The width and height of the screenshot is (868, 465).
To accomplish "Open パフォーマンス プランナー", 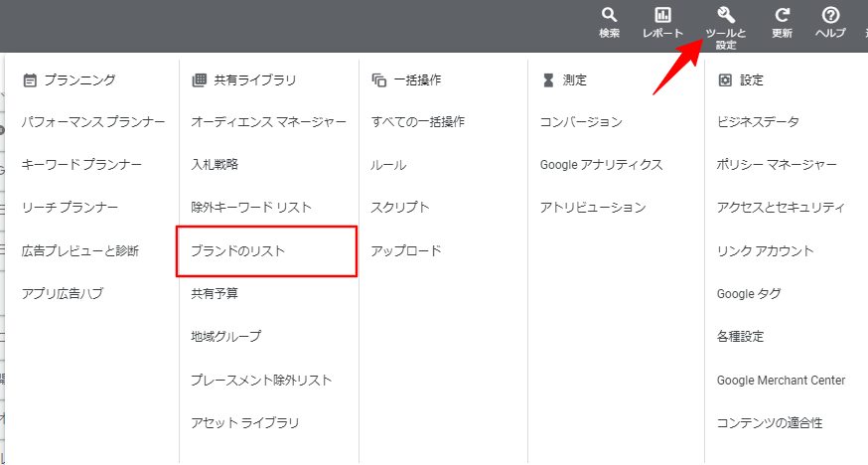I will pyautogui.click(x=93, y=122).
